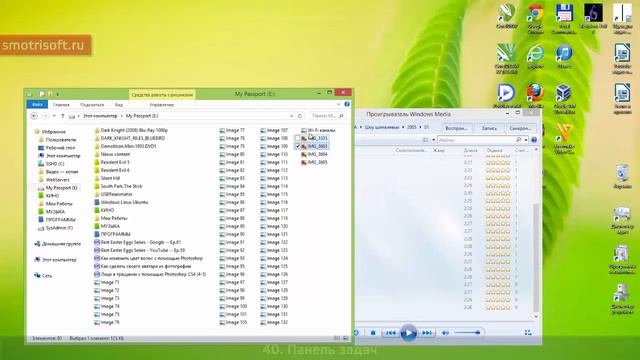Select Рабочий стол in navigation pane
This screenshot has width=640, height=360.
pos(60,148)
